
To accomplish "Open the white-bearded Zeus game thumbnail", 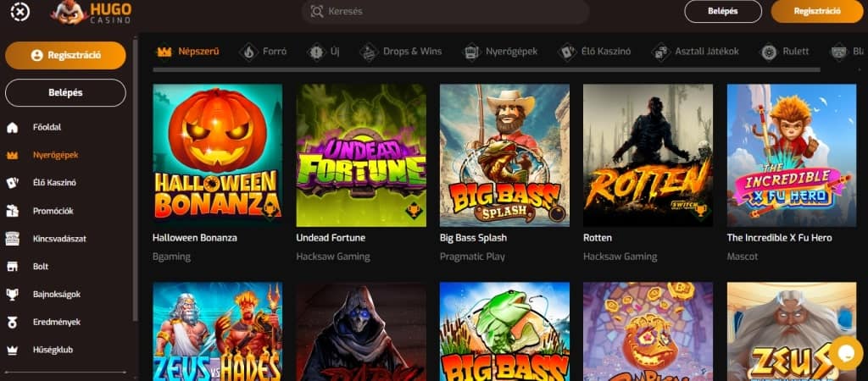I will pyautogui.click(x=792, y=332).
